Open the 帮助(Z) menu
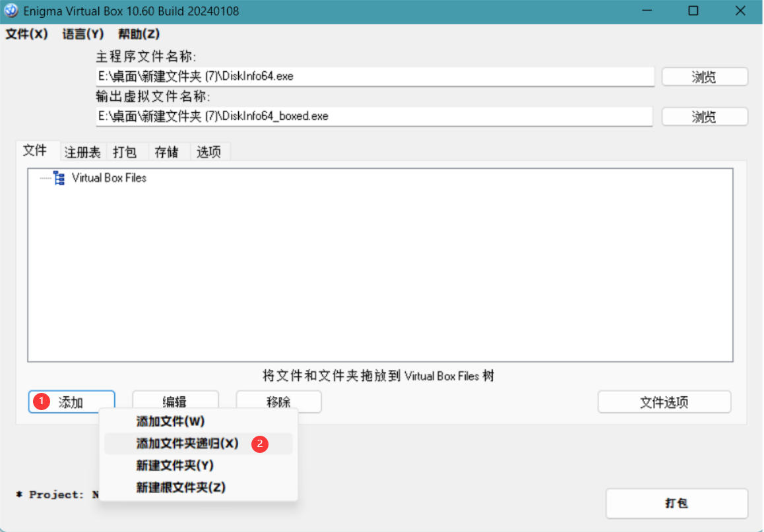764x532 pixels. click(139, 34)
